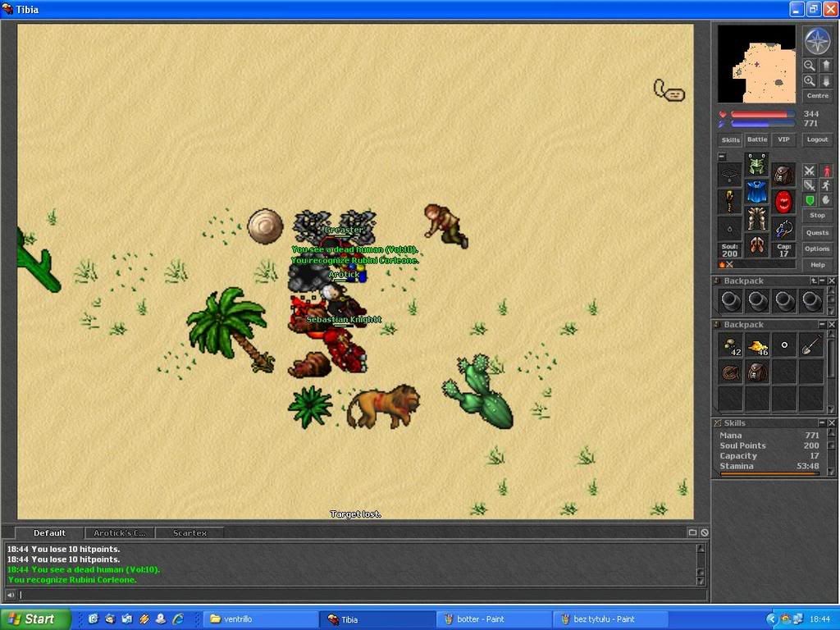This screenshot has height=630, width=840.
Task: Click the plate legs slot
Action: 756,218
